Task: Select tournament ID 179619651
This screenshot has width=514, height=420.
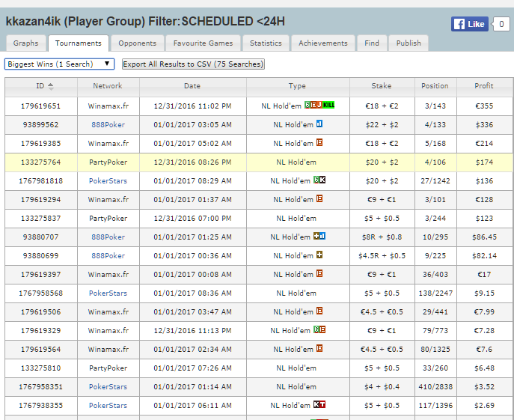Action: point(40,106)
